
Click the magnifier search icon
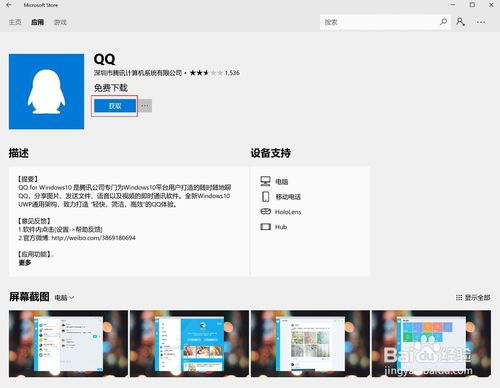click(443, 22)
